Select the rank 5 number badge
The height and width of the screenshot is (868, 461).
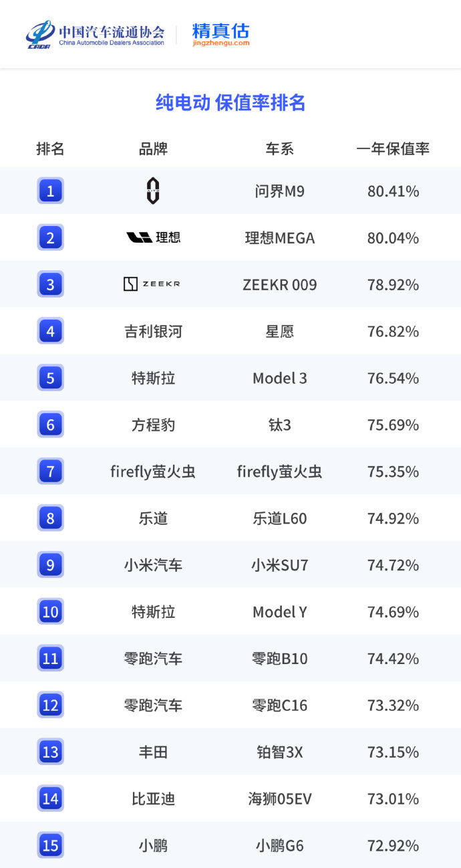pos(51,378)
